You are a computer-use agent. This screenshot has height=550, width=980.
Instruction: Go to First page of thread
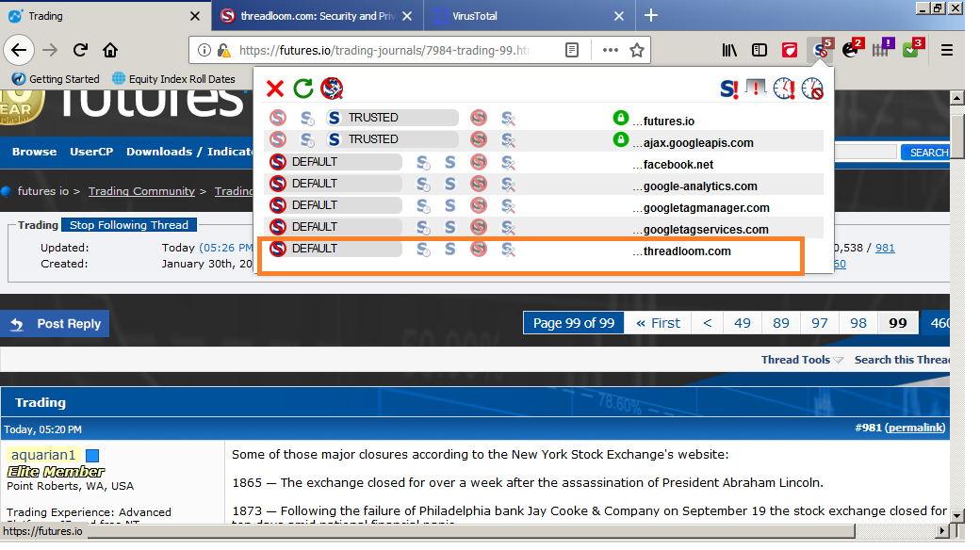[658, 323]
